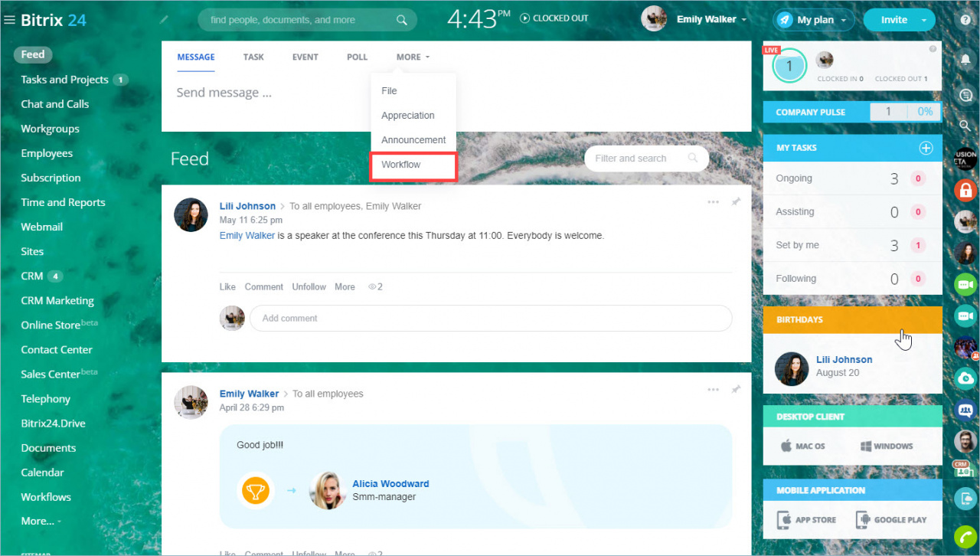This screenshot has height=556, width=980.
Task: Select Announcement from the More menu
Action: (413, 139)
